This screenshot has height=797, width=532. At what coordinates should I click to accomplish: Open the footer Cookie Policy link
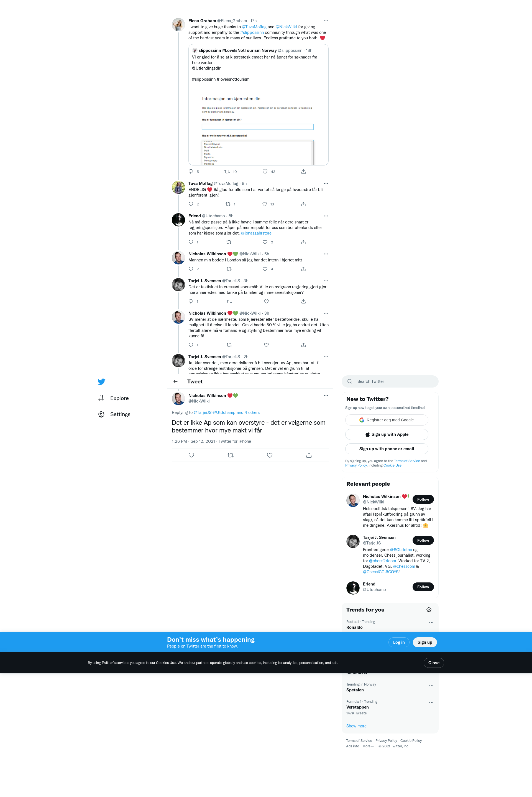(411, 741)
